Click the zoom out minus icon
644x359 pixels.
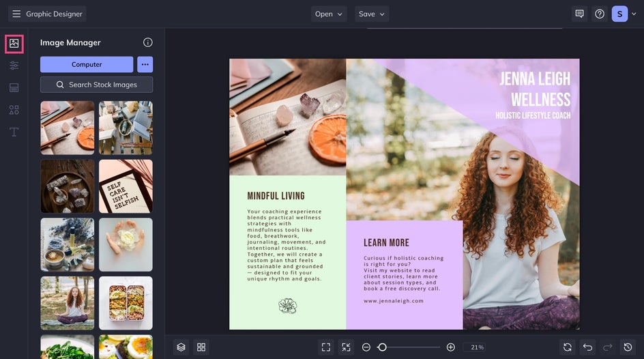366,347
